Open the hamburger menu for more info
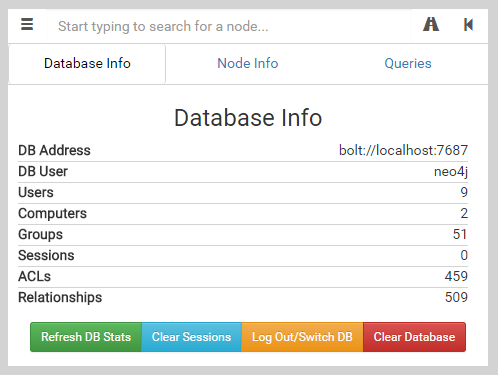Image resolution: width=498 pixels, height=375 pixels. (x=27, y=25)
